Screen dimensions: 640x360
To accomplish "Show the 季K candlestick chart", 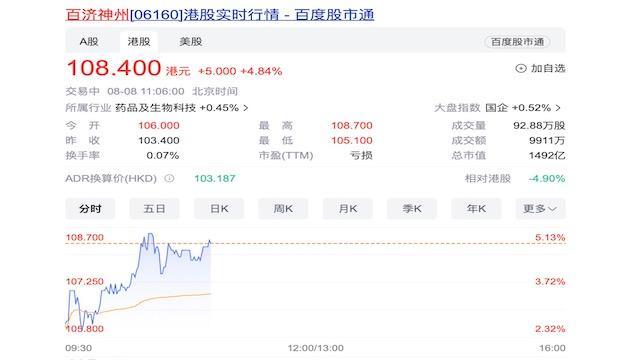I will 412,209.
